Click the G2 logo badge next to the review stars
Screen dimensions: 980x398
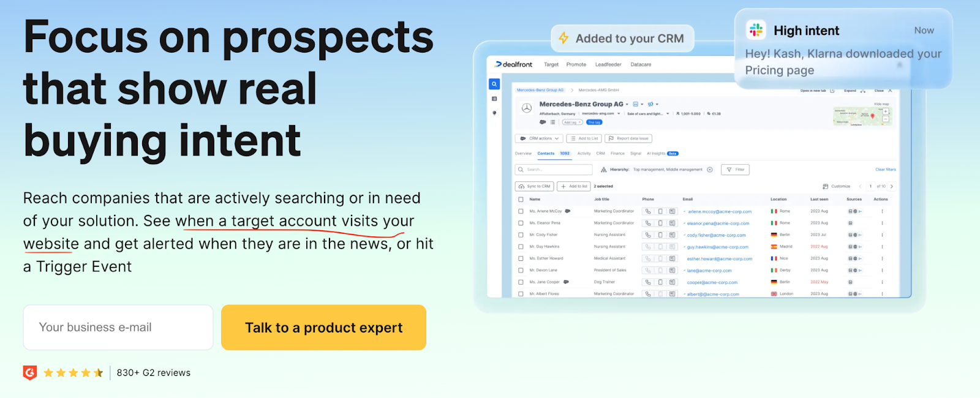point(30,373)
